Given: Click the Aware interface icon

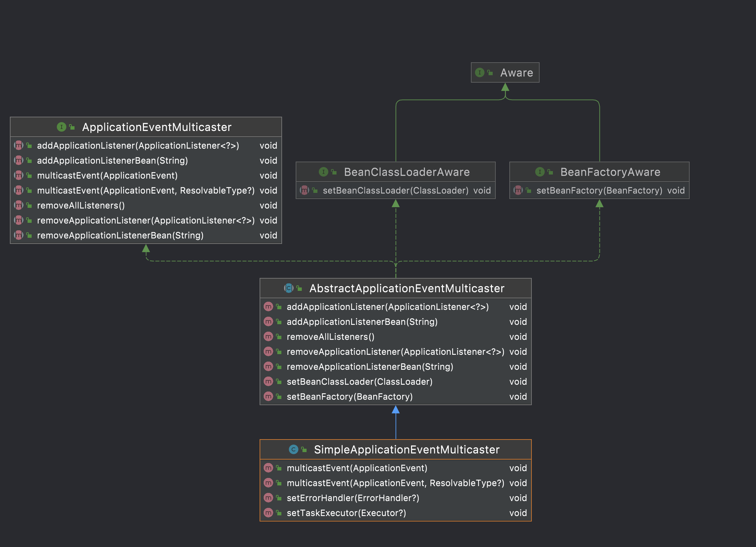Looking at the screenshot, I should (479, 72).
